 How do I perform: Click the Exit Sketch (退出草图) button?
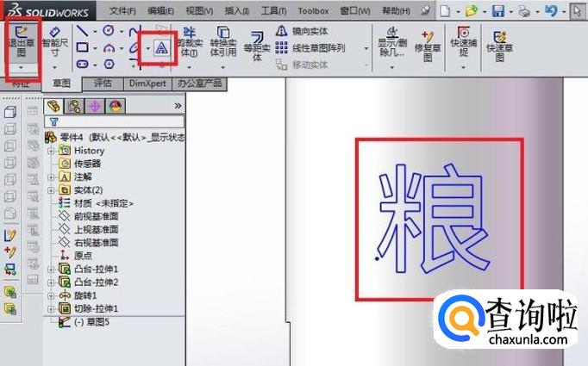(x=21, y=42)
